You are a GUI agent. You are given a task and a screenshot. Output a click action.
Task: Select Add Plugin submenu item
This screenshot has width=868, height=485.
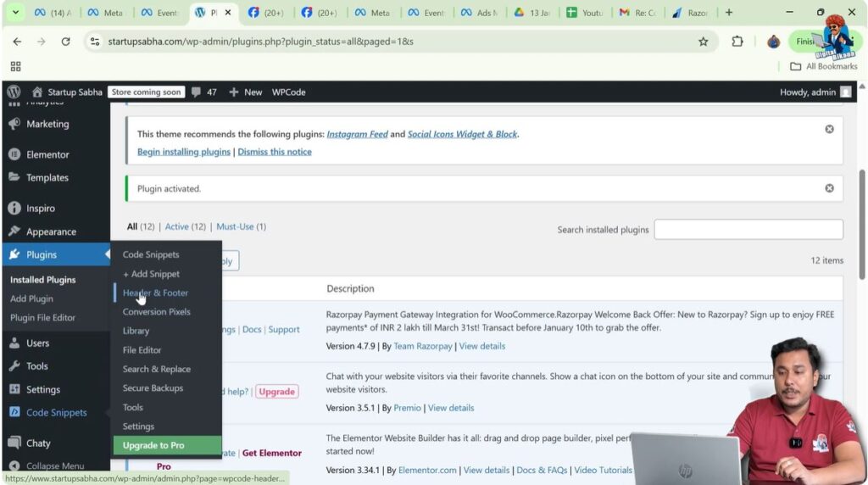click(31, 298)
